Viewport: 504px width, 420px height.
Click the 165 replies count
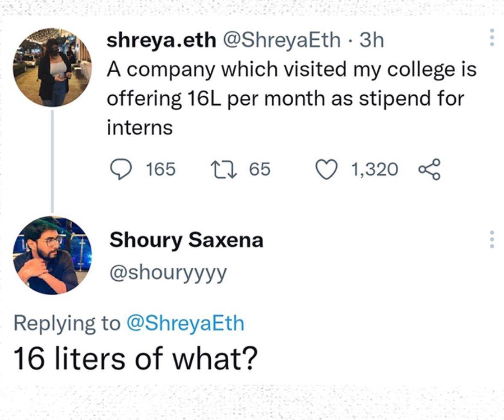(x=161, y=170)
